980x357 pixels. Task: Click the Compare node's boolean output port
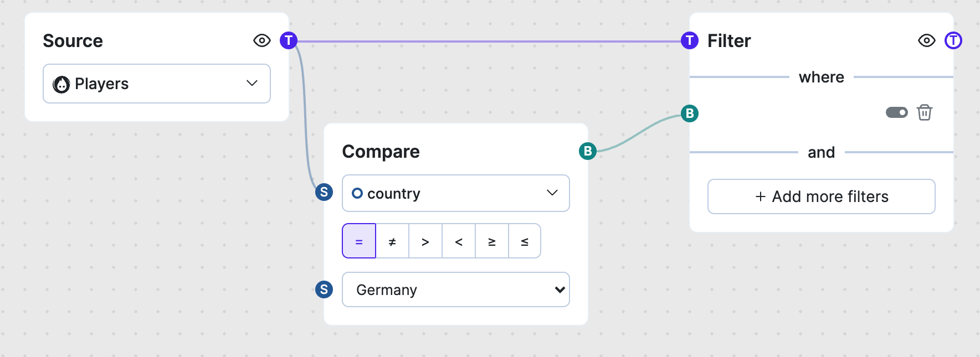(x=588, y=151)
